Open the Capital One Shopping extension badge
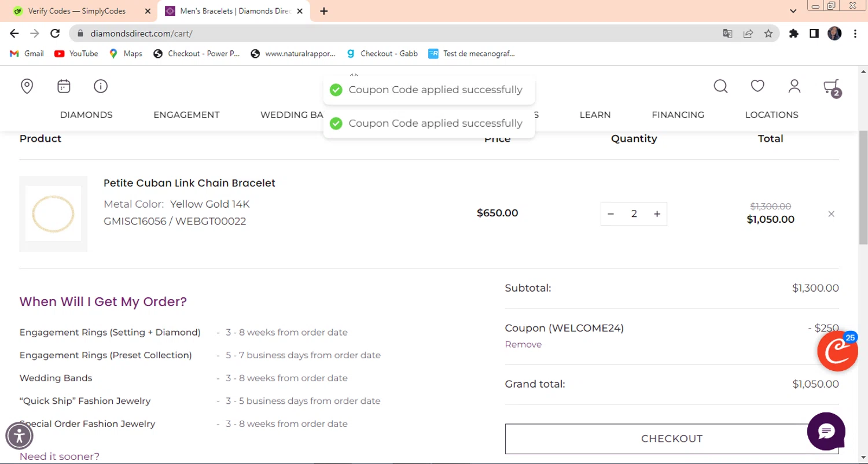Viewport: 868px width, 464px height. (837, 351)
